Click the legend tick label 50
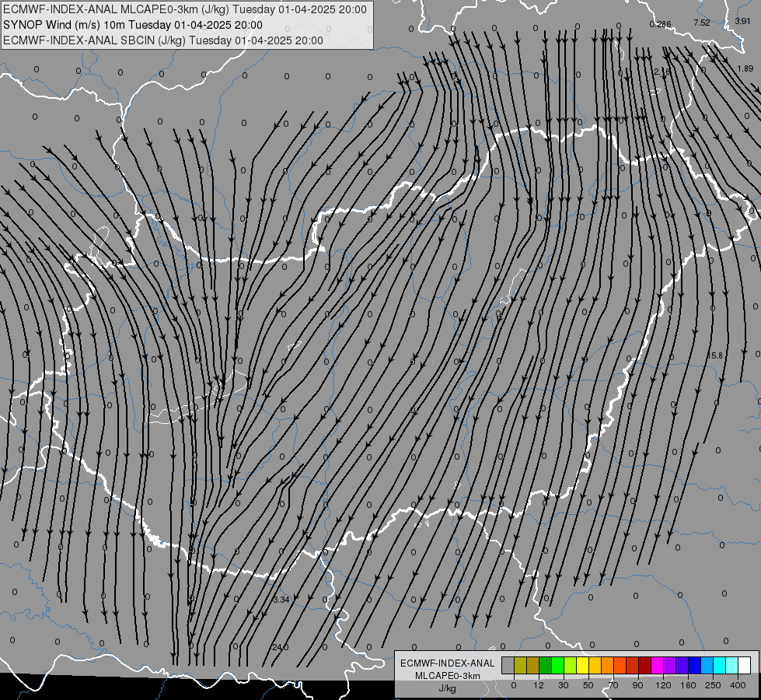 (588, 685)
